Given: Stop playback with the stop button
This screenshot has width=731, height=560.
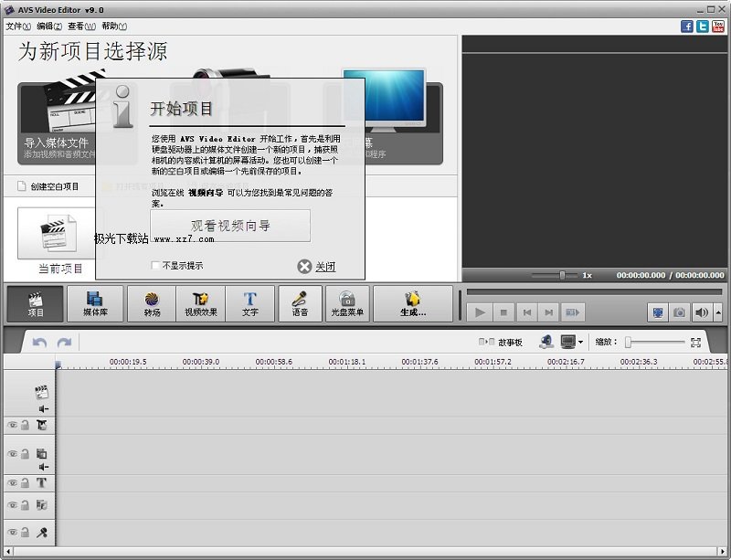Looking at the screenshot, I should [503, 312].
